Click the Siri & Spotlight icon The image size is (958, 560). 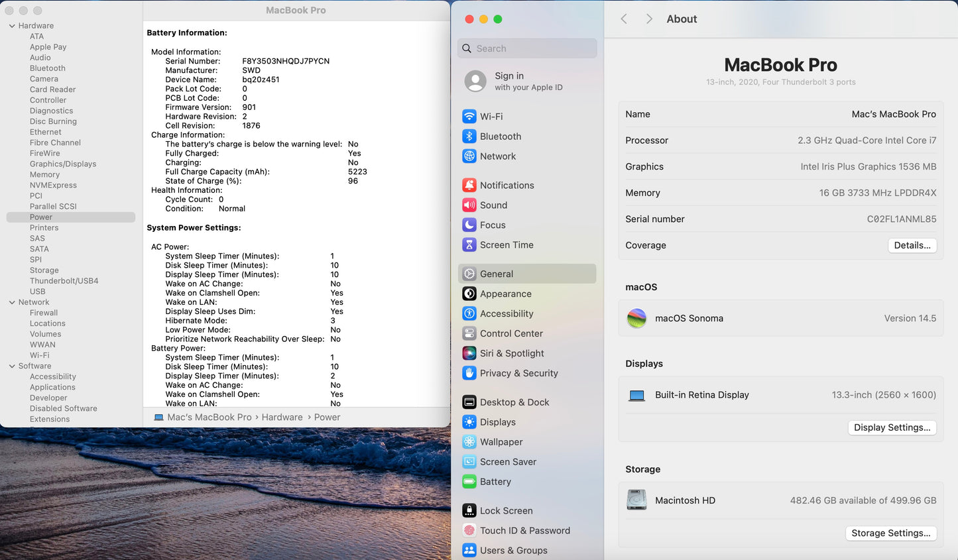(x=469, y=354)
